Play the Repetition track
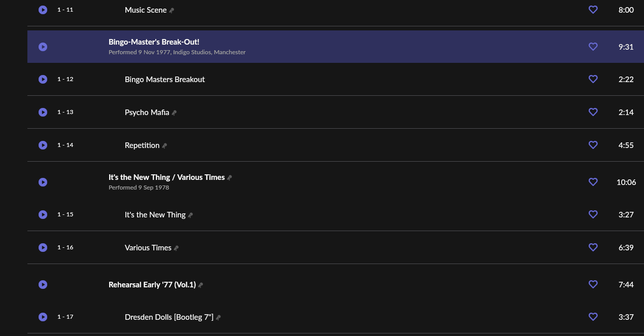The height and width of the screenshot is (336, 644). [x=43, y=145]
